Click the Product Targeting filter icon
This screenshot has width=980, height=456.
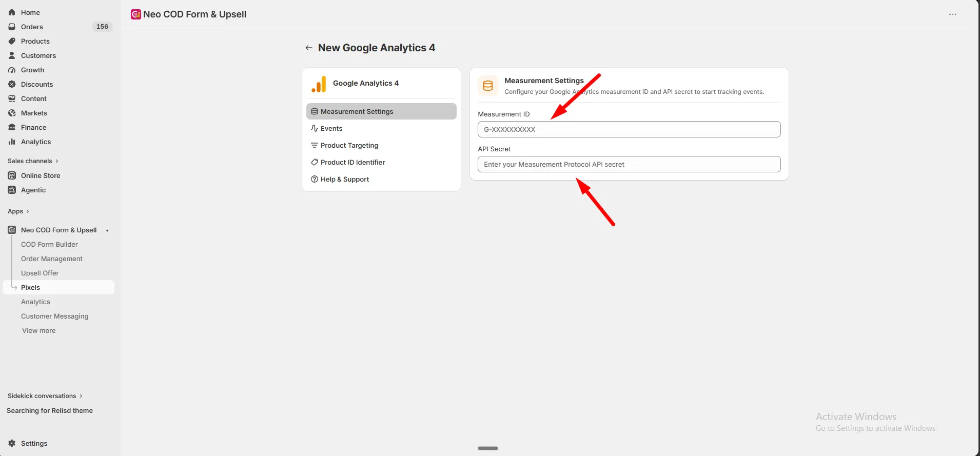click(315, 145)
